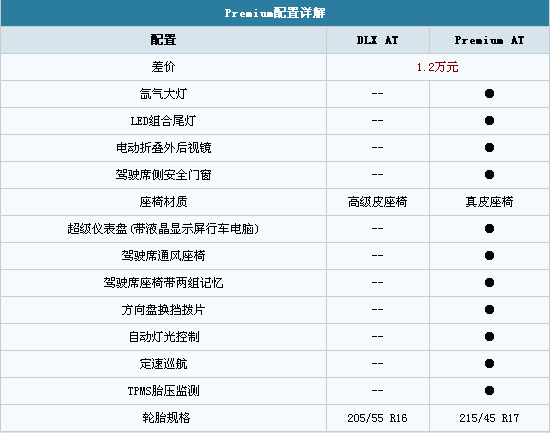Click the DLX AT dash in the 氙气大灯 row
This screenshot has width=550, height=433.
[377, 94]
